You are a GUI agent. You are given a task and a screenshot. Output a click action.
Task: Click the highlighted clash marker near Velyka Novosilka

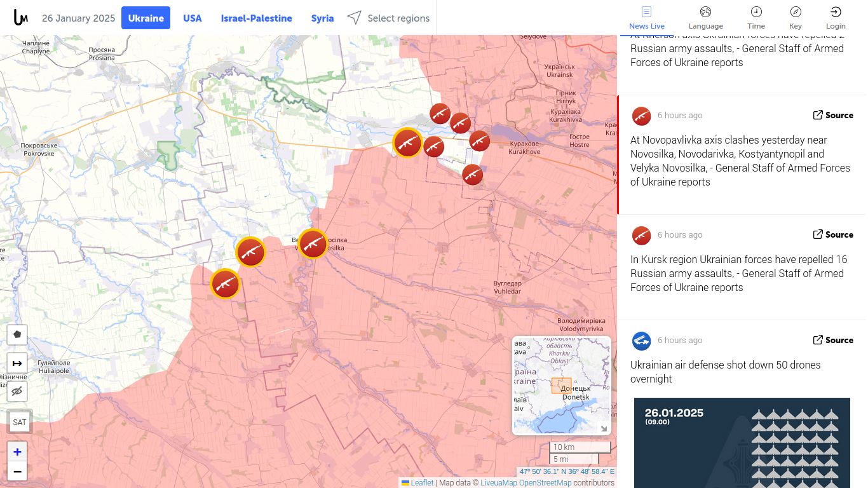313,244
